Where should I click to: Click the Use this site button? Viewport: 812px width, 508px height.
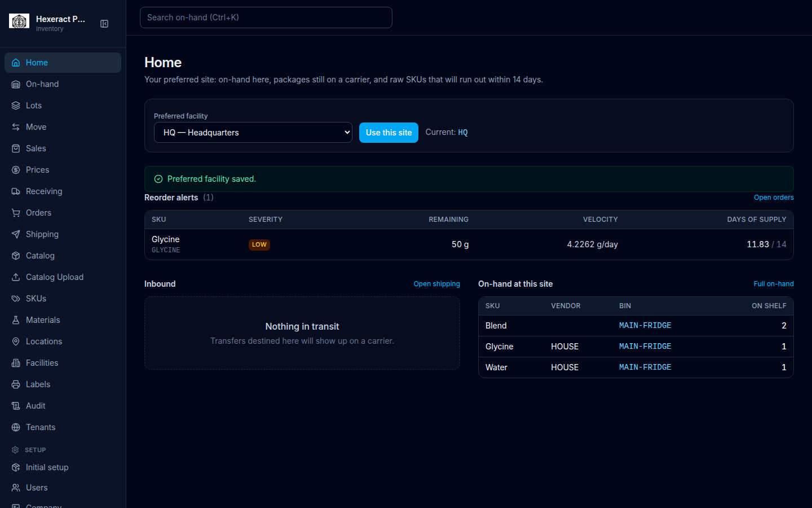[389, 133]
